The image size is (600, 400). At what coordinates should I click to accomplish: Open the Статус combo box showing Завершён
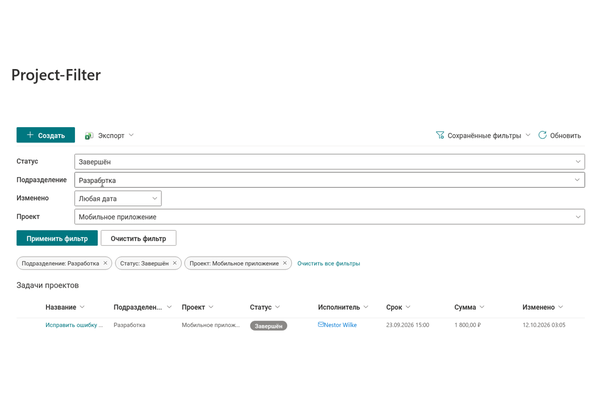(x=329, y=162)
